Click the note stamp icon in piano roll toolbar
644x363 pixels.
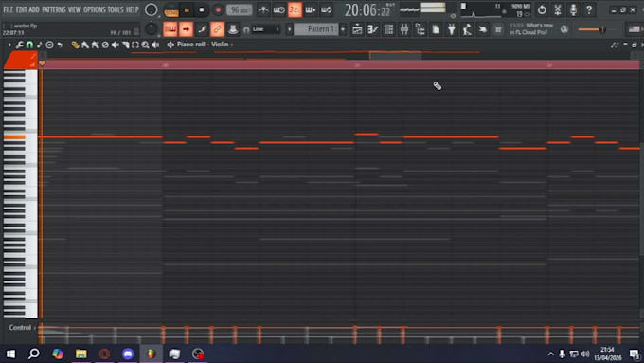(x=40, y=45)
